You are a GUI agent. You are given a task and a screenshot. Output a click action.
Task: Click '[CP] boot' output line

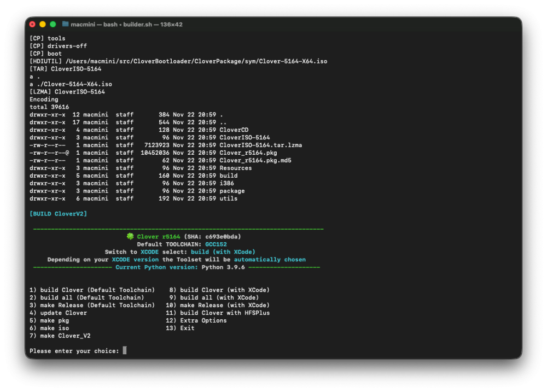pyautogui.click(x=46, y=54)
